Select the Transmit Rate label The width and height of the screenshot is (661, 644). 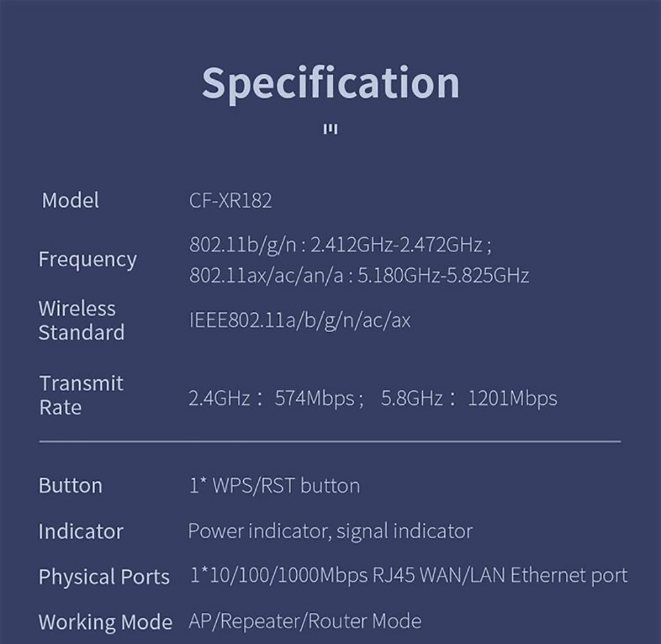click(81, 395)
